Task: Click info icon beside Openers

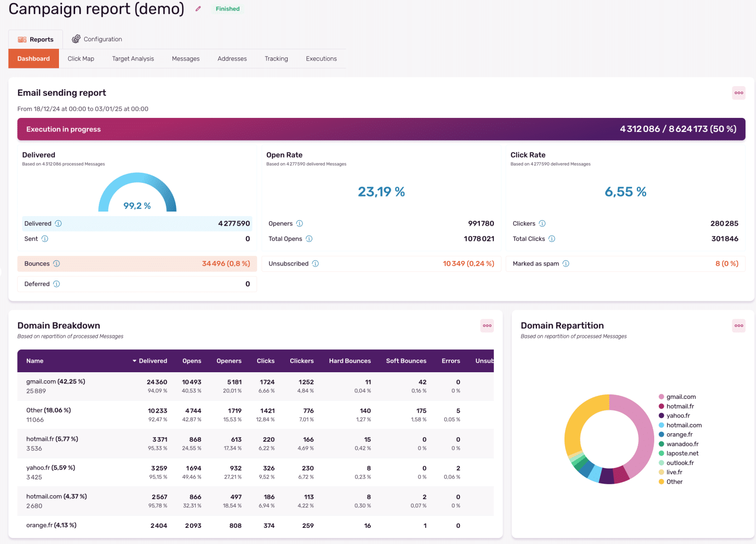Action: click(x=299, y=224)
